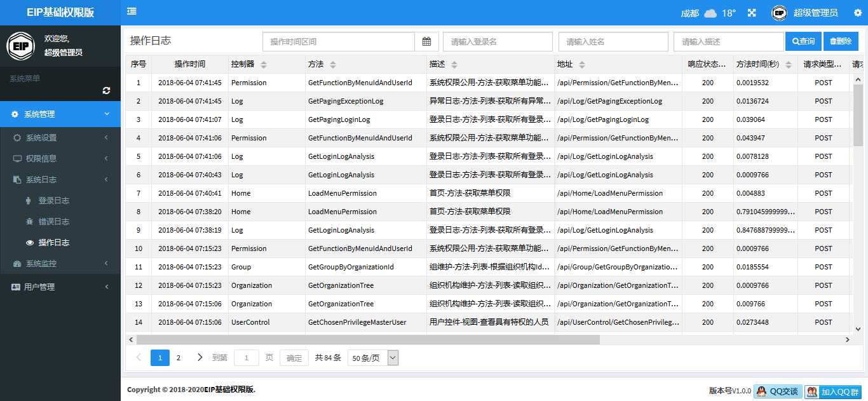Toggle the sidebar collapse hamburger icon
The width and height of the screenshot is (868, 401).
[x=132, y=11]
